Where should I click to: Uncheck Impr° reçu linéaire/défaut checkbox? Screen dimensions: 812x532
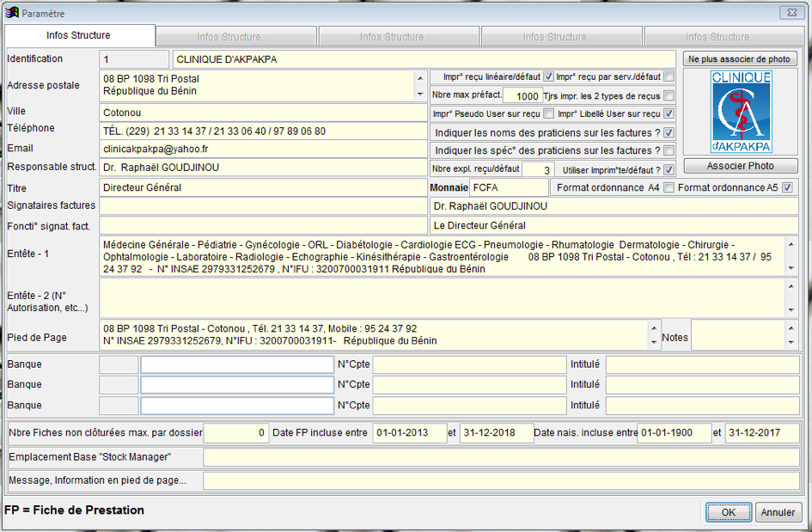click(x=548, y=76)
